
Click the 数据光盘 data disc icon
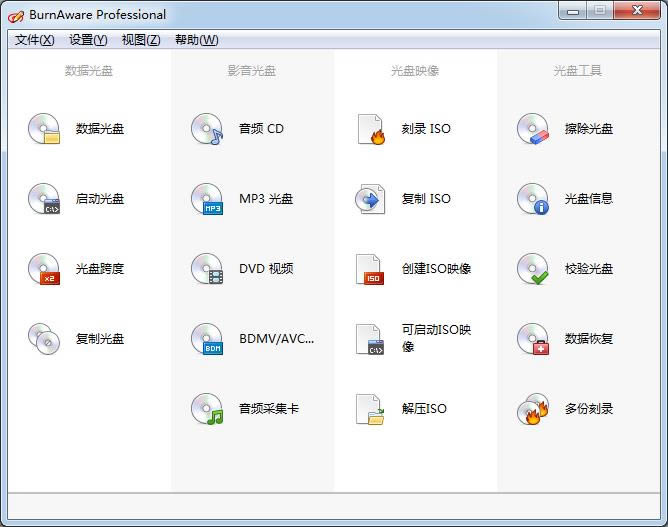coord(44,129)
